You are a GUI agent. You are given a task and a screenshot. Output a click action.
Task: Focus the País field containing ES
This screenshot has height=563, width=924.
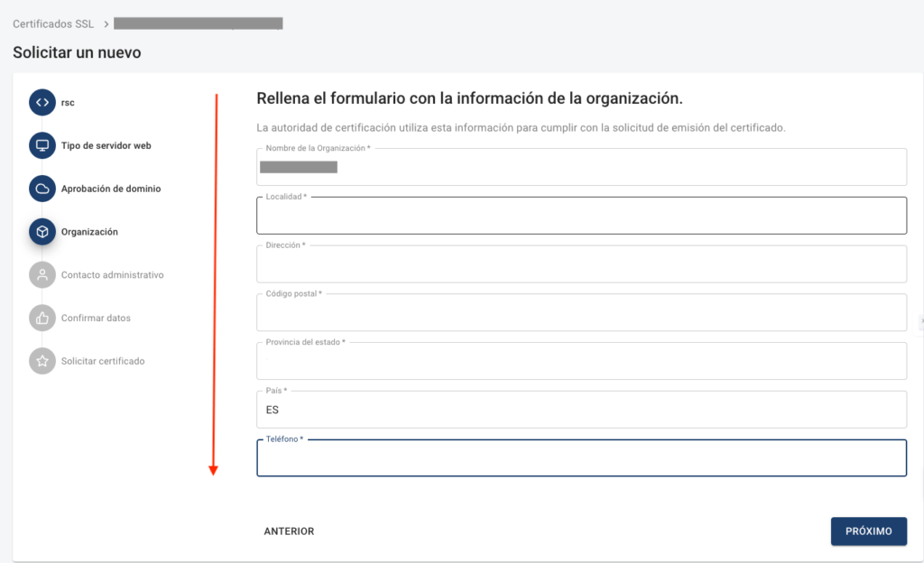point(582,410)
